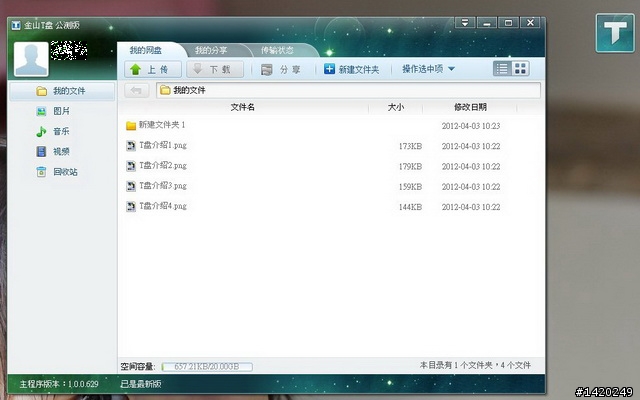Screen dimensions: 640x400
Task: Click the 金山T盘 title bar logo icon
Action: click(16, 25)
